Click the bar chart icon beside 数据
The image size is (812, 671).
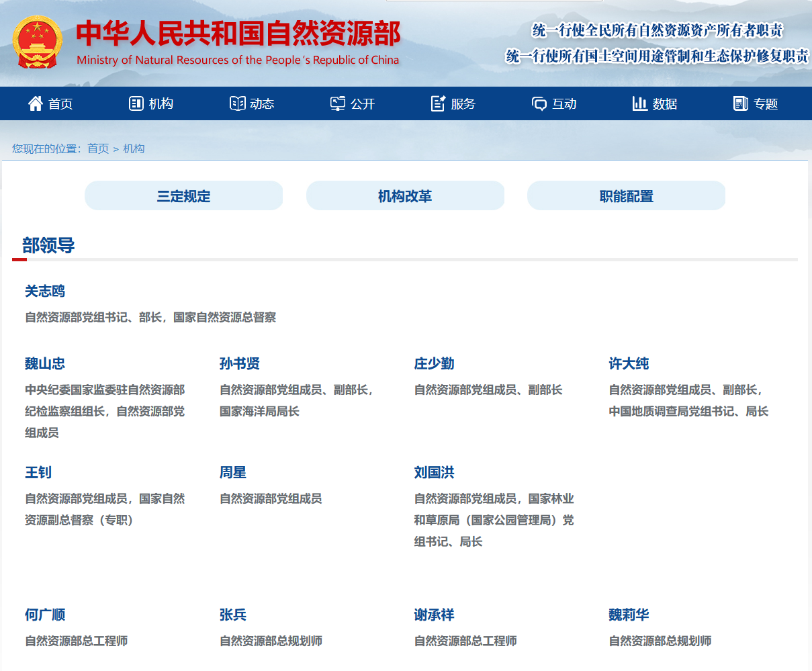[640, 103]
